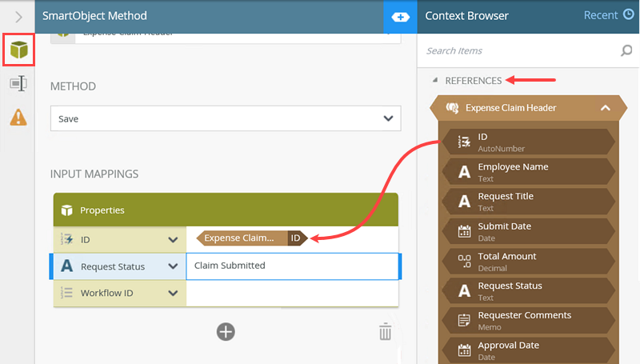The width and height of the screenshot is (640, 364).
Task: Collapse the REFERENCES section triangle
Action: (x=434, y=80)
